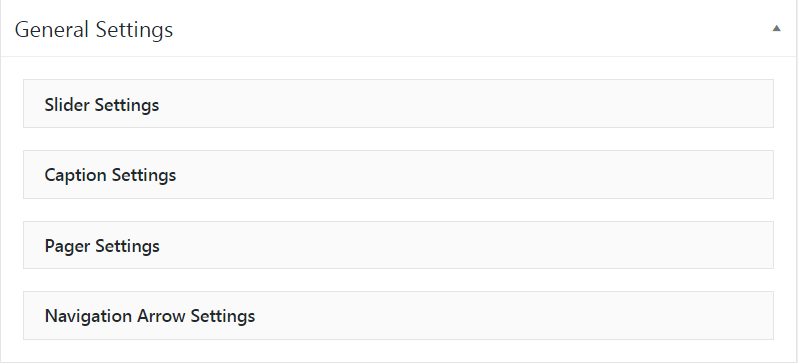The height and width of the screenshot is (363, 798).
Task: Toggle the General Settings panel arrow
Action: coord(776,29)
